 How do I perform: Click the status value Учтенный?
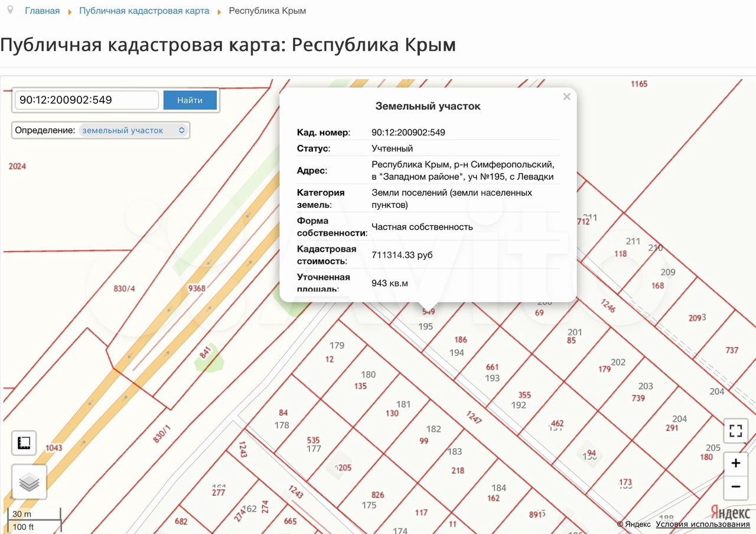(x=392, y=148)
